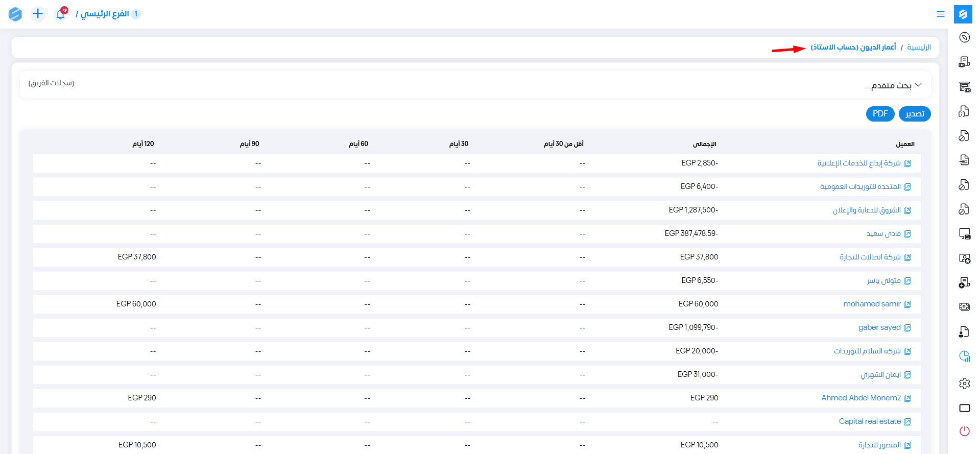Click the 30 أيام column header
Screen dimensions: 980x454
[x=459, y=144]
